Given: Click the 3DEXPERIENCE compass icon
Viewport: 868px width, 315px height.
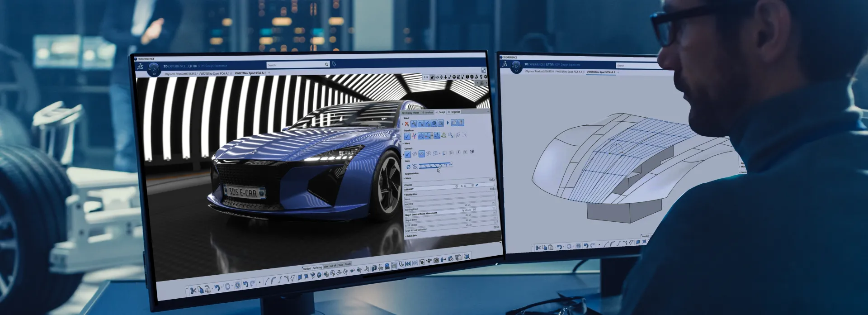Looking at the screenshot, I should [x=153, y=69].
